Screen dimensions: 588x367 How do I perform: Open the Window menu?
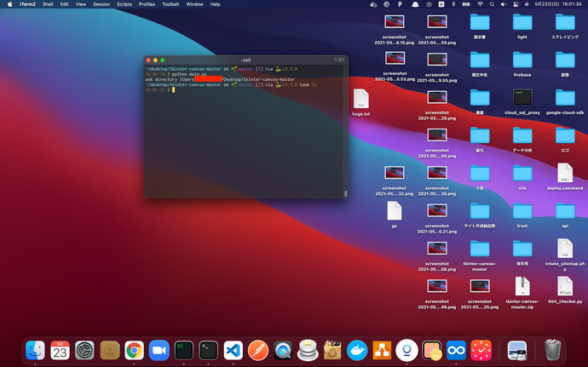(194, 4)
